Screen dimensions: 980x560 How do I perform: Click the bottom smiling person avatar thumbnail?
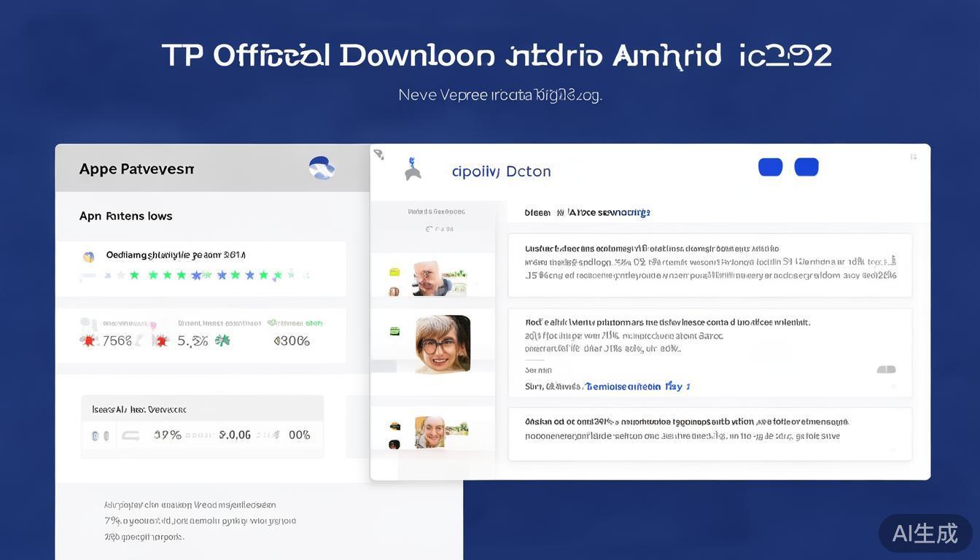pos(429,432)
